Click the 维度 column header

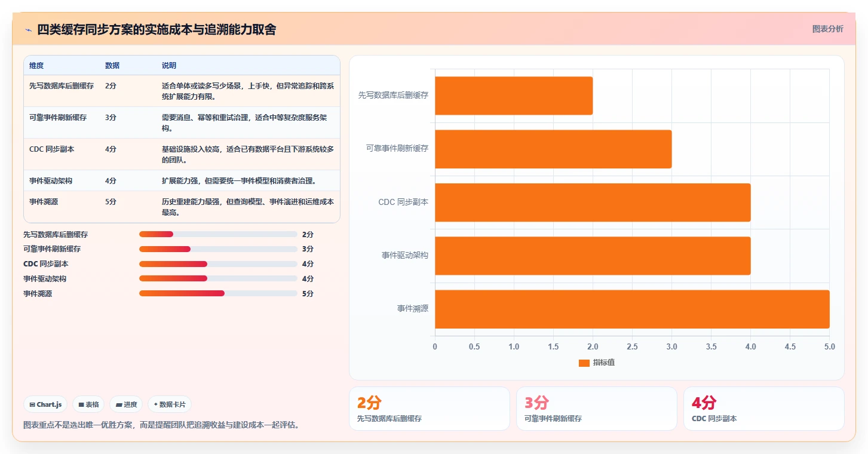(x=36, y=66)
